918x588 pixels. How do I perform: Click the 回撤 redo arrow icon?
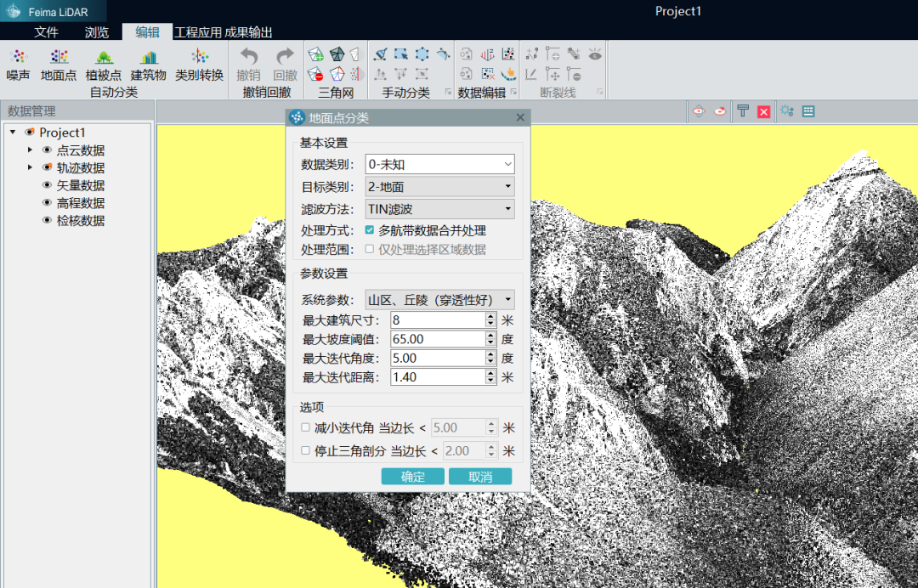(x=285, y=57)
